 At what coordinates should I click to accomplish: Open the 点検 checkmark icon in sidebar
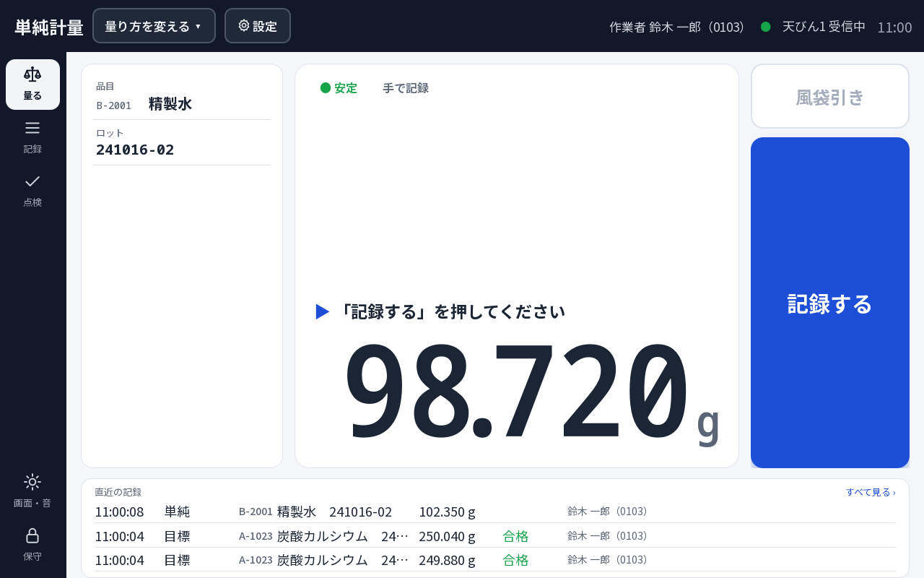(32, 191)
